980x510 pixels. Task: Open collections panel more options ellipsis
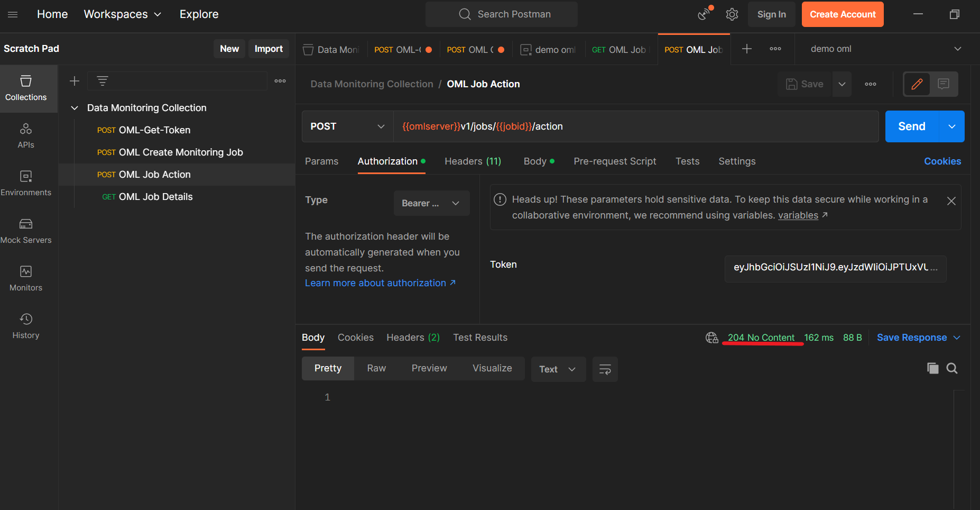[x=280, y=81]
